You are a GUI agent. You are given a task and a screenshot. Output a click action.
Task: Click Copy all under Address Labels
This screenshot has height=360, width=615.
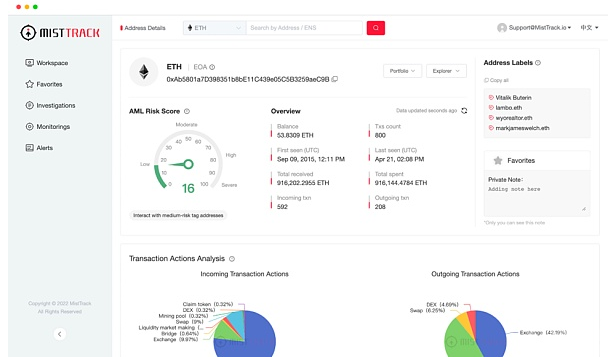coord(496,80)
